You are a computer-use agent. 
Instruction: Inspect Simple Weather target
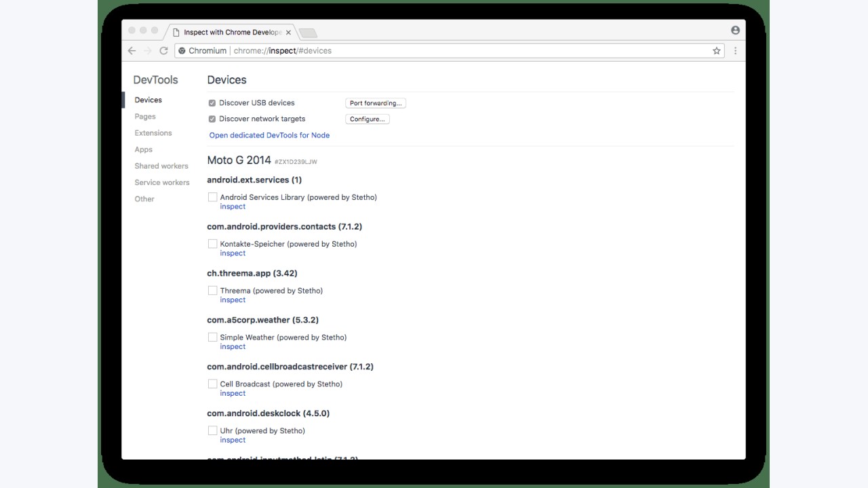coord(233,347)
